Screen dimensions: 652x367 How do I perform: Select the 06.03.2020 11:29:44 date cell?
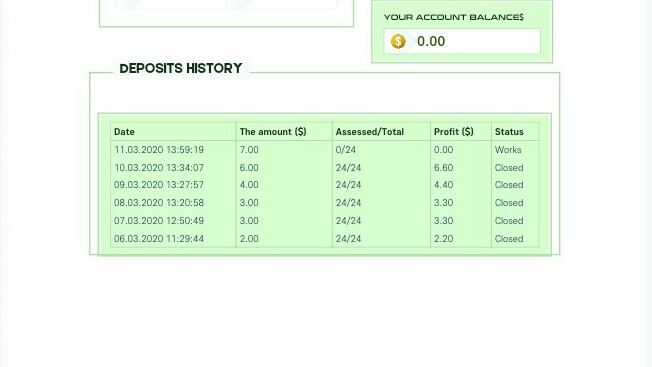click(159, 239)
